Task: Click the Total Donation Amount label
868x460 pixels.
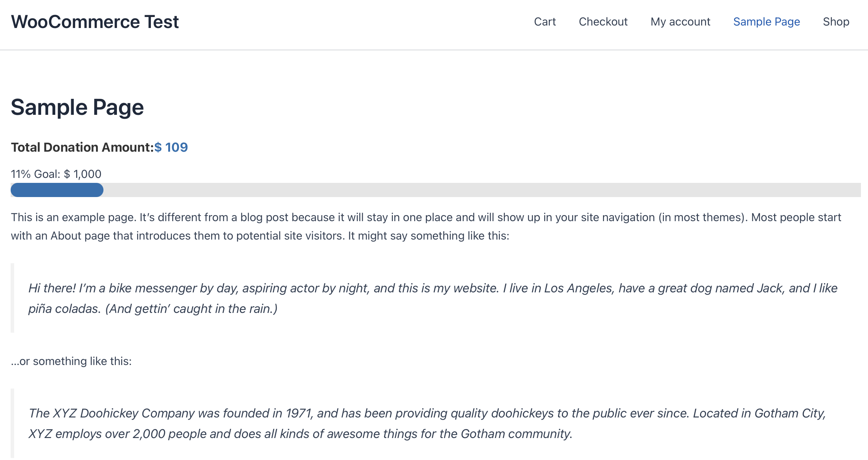Action: pyautogui.click(x=82, y=147)
